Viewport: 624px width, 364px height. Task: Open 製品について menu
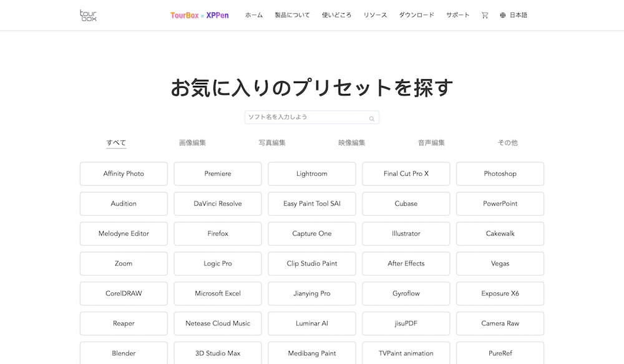pos(292,15)
